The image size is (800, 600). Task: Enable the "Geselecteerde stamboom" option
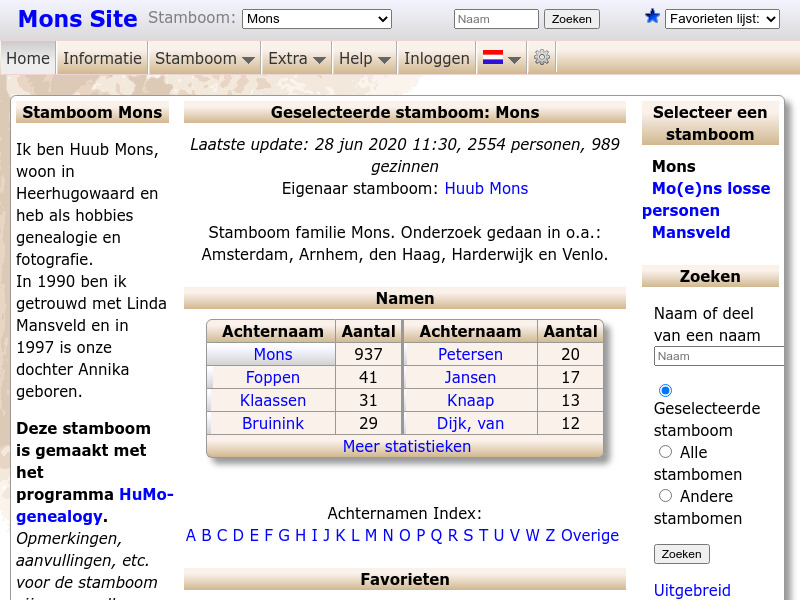coord(663,390)
